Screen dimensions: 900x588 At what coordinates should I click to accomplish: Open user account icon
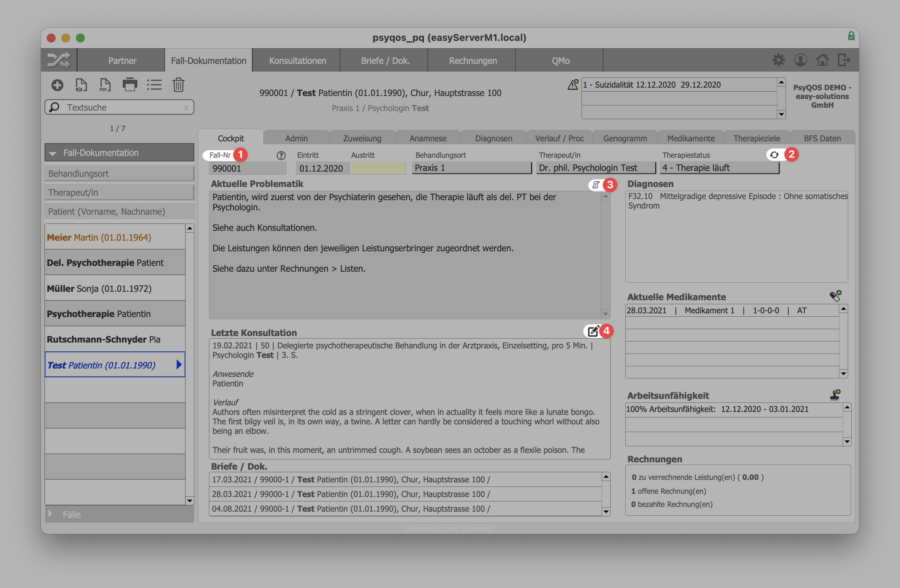tap(800, 60)
